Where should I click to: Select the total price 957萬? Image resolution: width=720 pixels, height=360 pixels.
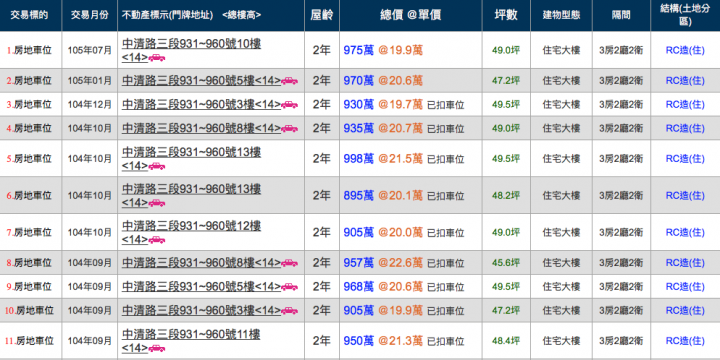(x=359, y=263)
